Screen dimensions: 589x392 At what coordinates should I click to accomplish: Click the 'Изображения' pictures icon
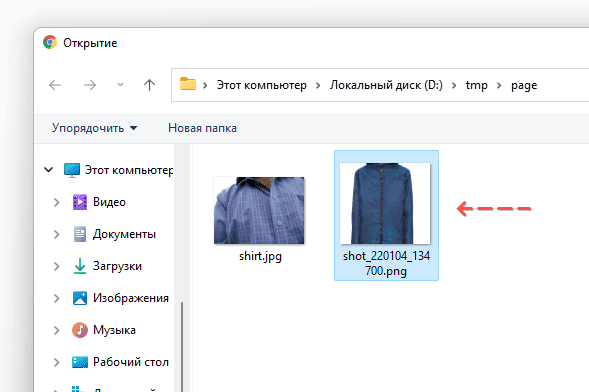point(80,298)
